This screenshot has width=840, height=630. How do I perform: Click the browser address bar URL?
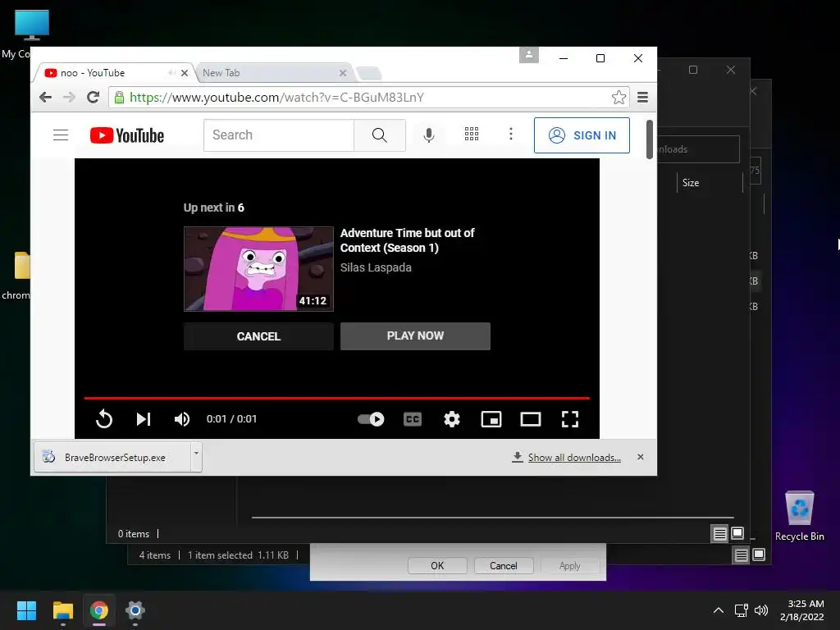[x=276, y=97]
